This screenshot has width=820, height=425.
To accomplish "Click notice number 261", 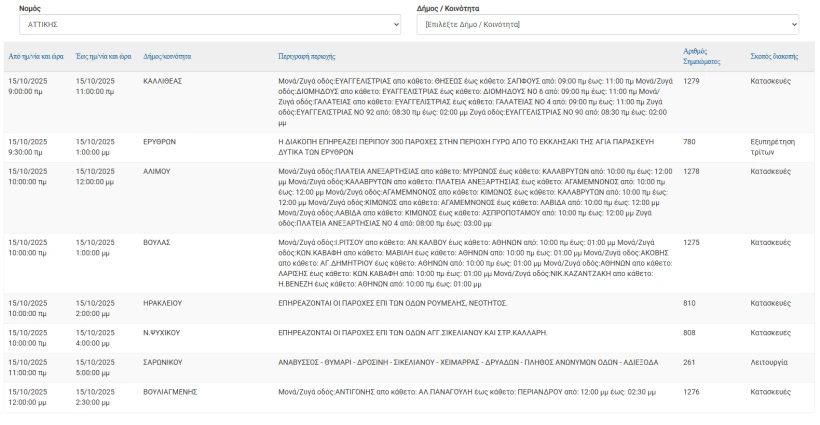I will [x=689, y=362].
